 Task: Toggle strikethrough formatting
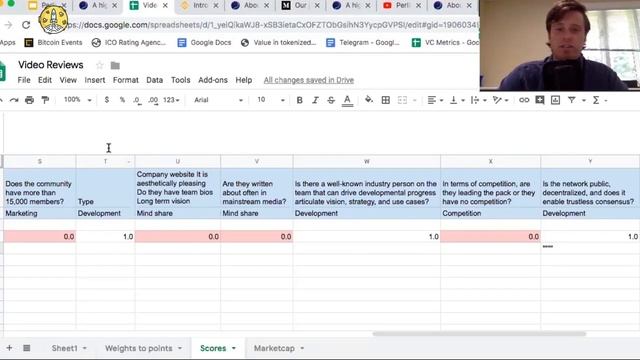tap(331, 100)
